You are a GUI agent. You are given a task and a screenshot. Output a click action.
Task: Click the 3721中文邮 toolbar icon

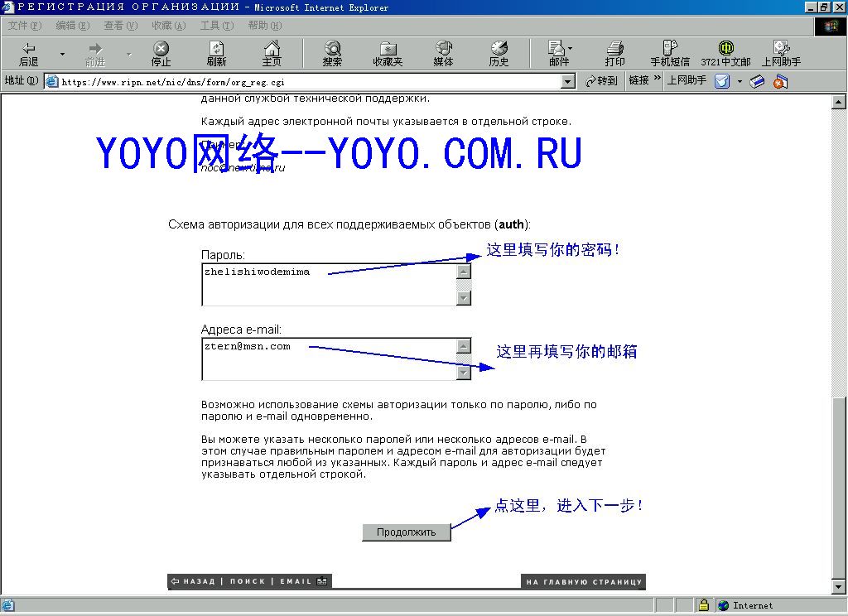click(x=725, y=54)
